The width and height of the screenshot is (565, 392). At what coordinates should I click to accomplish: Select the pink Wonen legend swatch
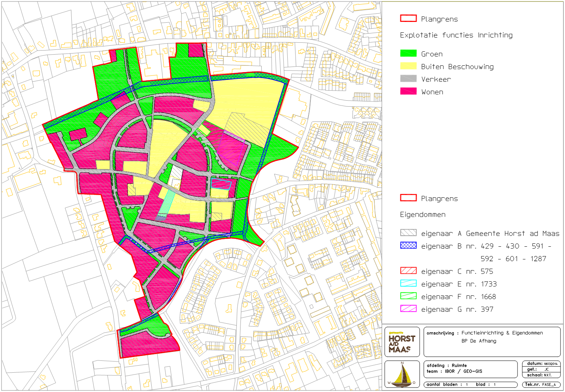[408, 91]
